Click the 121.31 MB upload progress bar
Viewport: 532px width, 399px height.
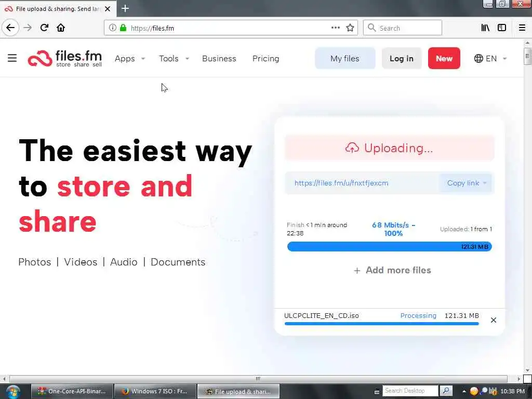[x=390, y=247]
